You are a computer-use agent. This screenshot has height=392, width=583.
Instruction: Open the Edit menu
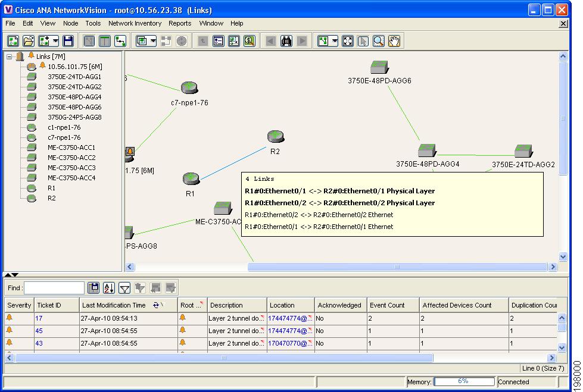[x=27, y=23]
